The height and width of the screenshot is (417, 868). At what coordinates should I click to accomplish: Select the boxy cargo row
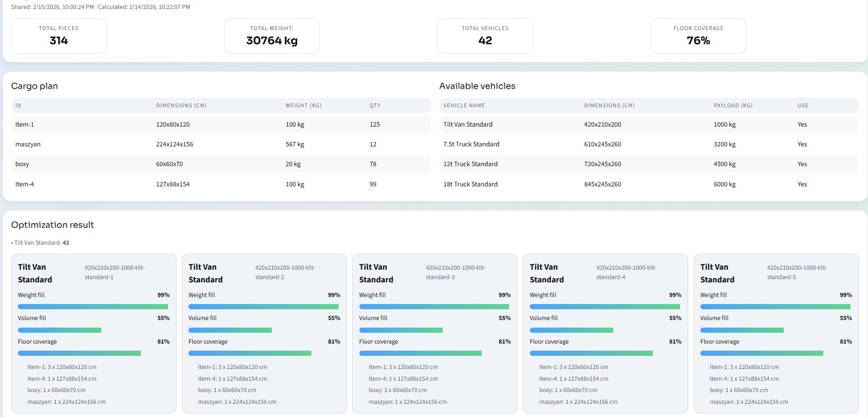click(x=221, y=164)
